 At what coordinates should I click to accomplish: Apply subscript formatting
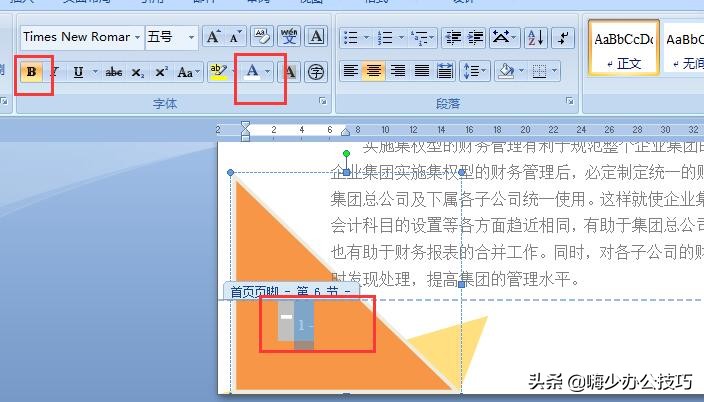click(x=138, y=72)
